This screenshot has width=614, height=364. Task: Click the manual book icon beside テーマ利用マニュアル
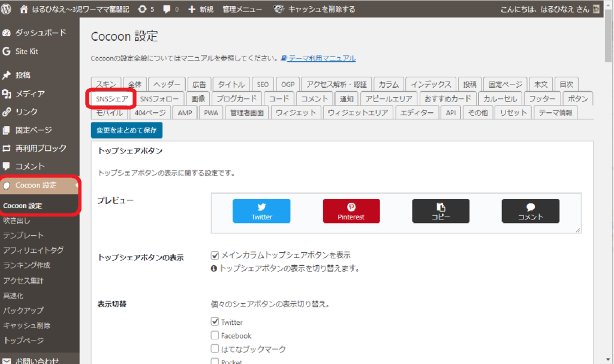tap(284, 58)
